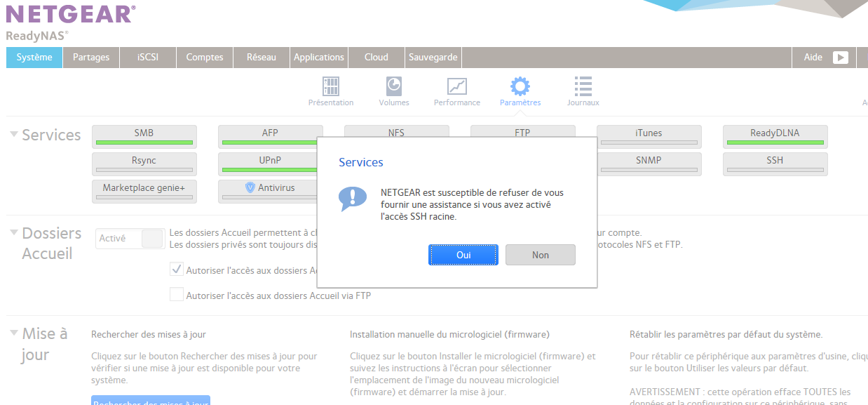868x405 pixels.
Task: Open the Applications tab
Action: coord(319,58)
